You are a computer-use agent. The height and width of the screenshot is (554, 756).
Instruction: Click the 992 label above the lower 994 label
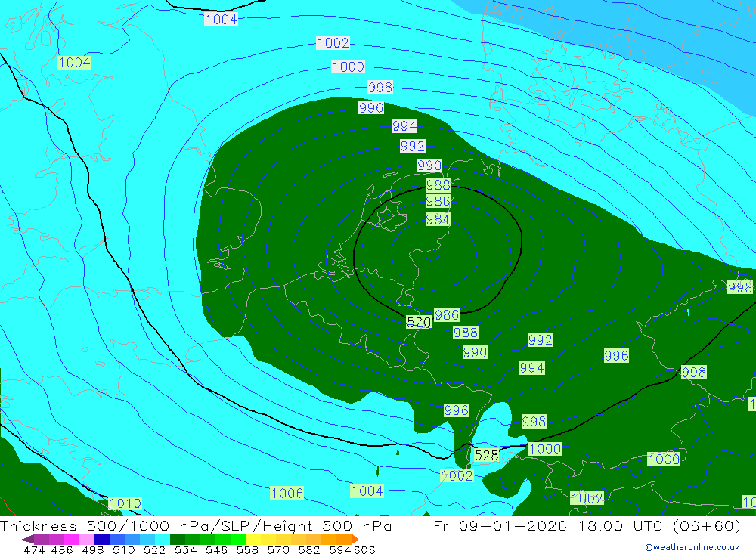[x=540, y=339]
